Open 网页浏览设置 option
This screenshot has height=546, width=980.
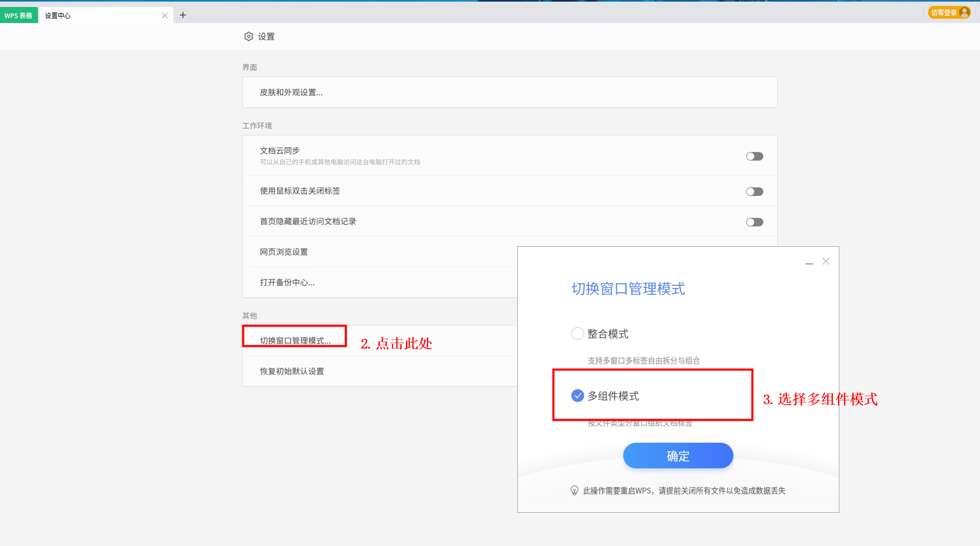click(284, 252)
